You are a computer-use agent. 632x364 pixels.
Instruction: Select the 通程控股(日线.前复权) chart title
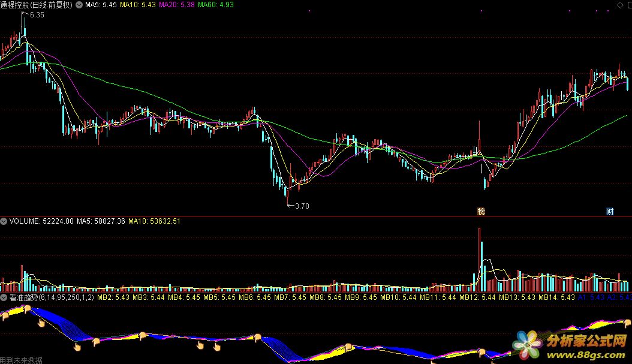coord(36,5)
